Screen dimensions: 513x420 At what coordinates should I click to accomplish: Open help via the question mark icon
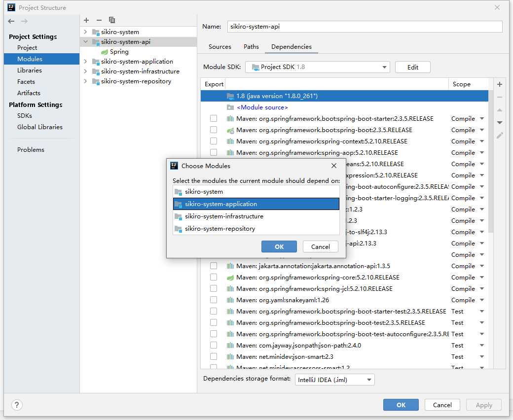(17, 405)
